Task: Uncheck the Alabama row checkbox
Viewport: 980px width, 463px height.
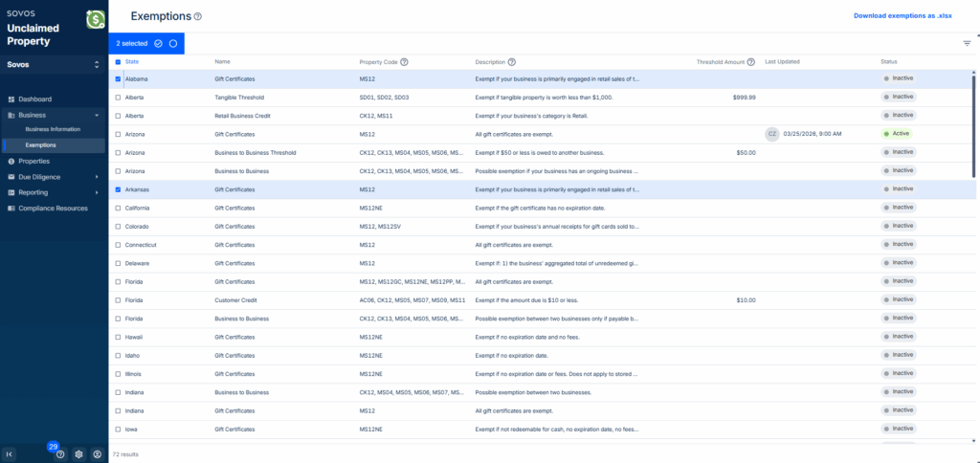Action: click(118, 78)
